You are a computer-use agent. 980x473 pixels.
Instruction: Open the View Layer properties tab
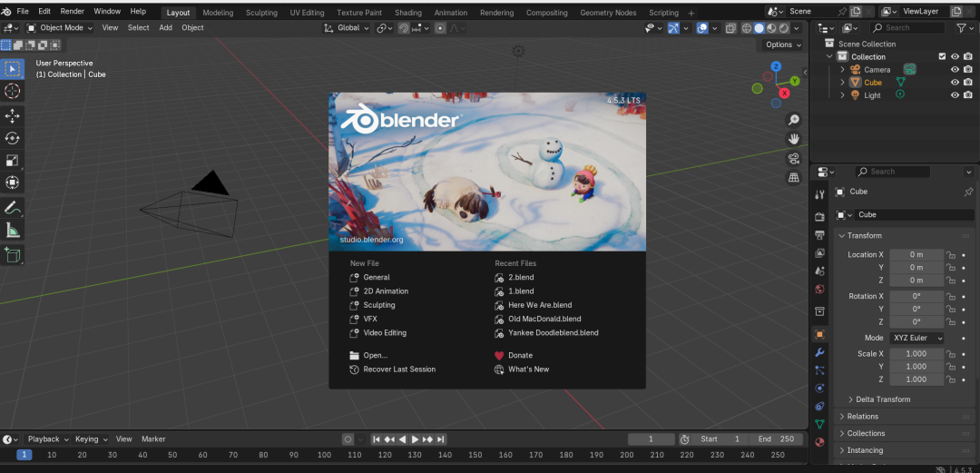[820, 252]
